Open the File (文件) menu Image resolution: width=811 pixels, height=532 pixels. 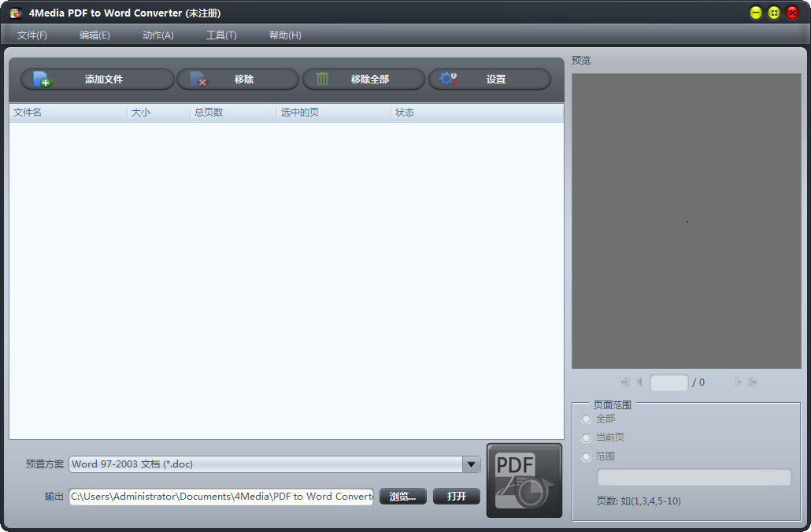pos(32,35)
